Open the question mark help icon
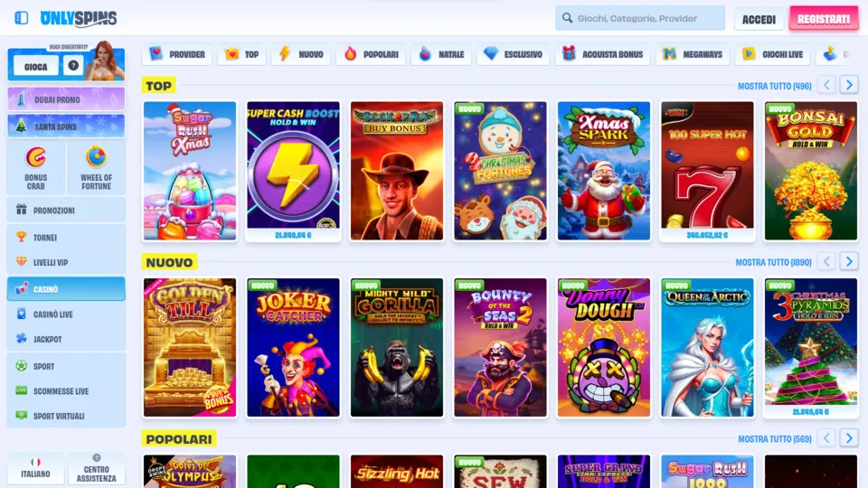Viewport: 868px width, 488px height. click(x=73, y=65)
